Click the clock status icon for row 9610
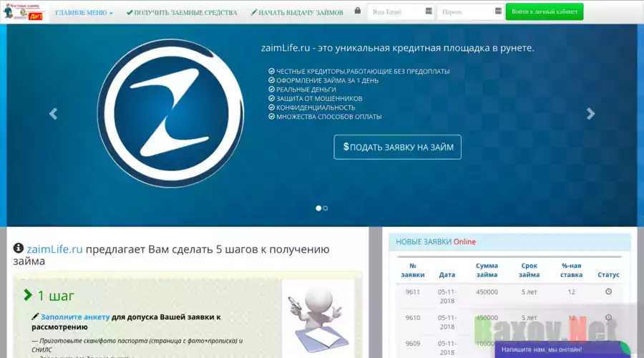644x358 pixels. 608,317
